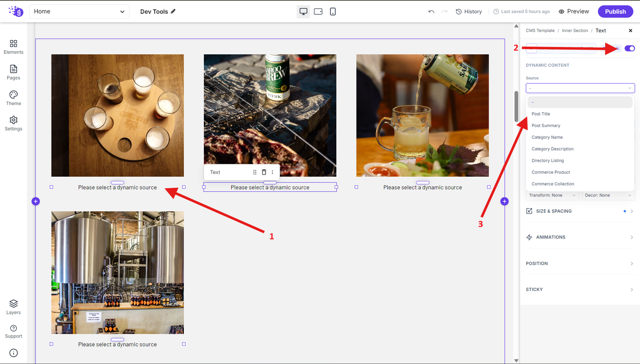640x364 pixels.
Task: Edit the Dev Tools site name pencil
Action: [x=173, y=11]
